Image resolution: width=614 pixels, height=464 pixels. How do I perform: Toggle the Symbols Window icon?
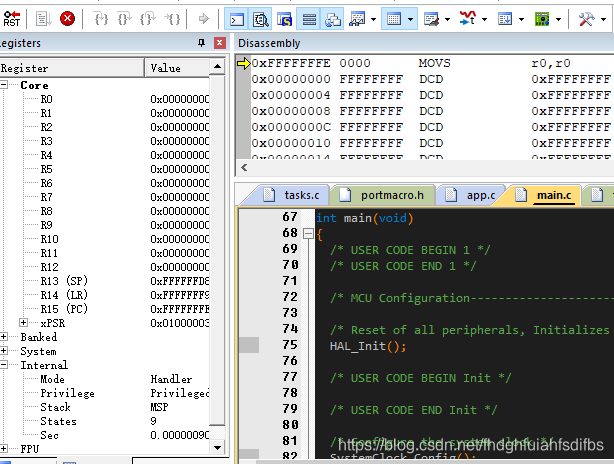click(x=284, y=19)
